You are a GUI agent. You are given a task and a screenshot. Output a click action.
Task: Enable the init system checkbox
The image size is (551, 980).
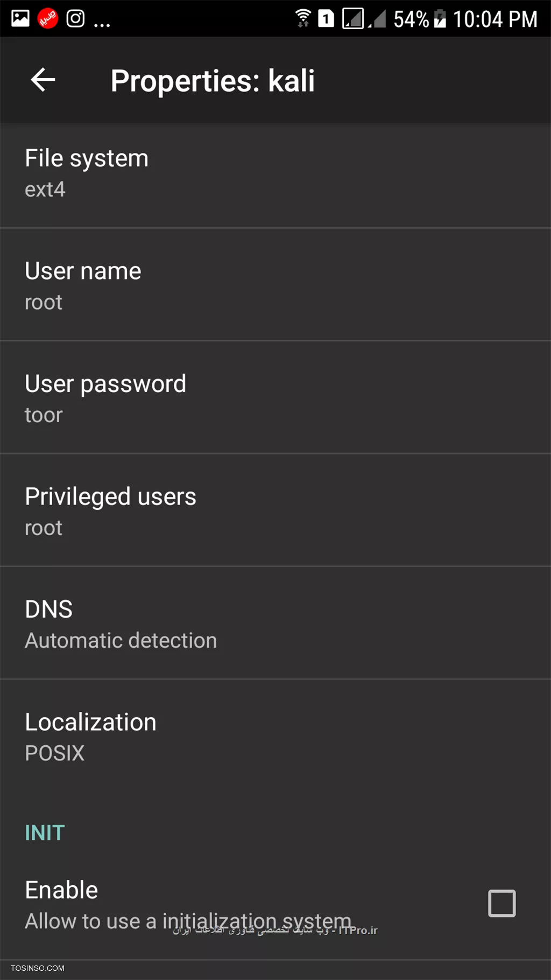pos(501,903)
